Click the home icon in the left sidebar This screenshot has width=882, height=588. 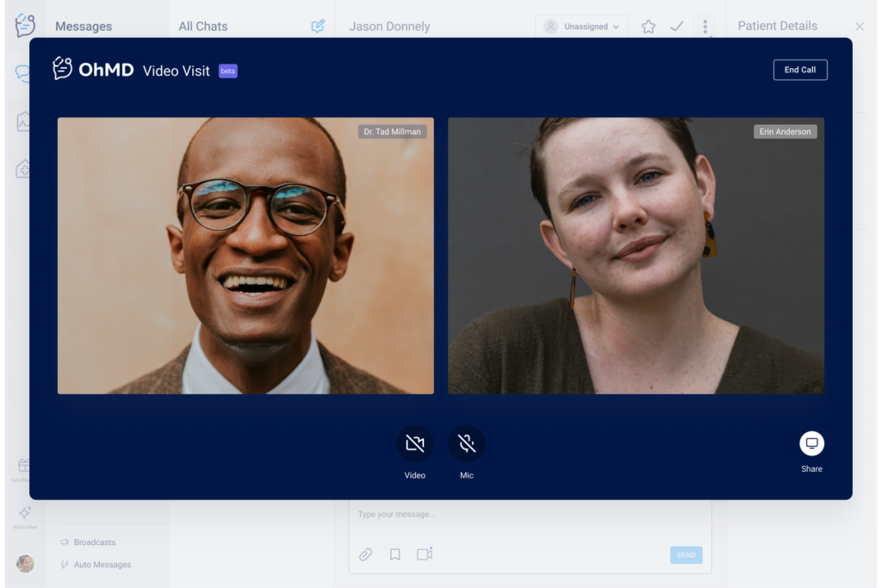pyautogui.click(x=23, y=169)
